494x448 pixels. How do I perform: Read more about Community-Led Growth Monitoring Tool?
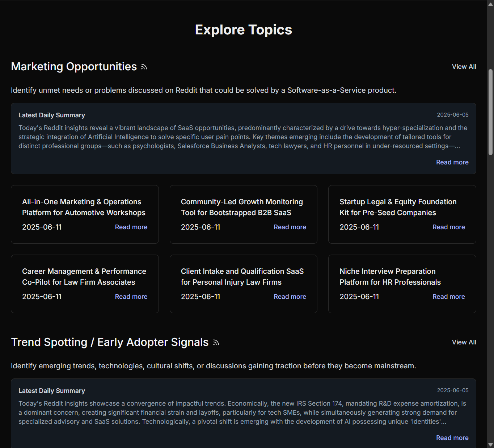[290, 227]
